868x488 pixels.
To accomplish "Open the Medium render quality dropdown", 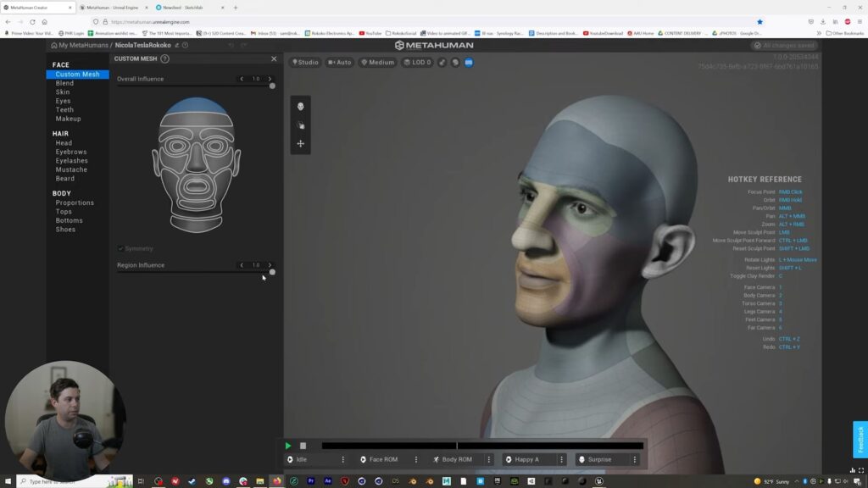I will pos(378,62).
